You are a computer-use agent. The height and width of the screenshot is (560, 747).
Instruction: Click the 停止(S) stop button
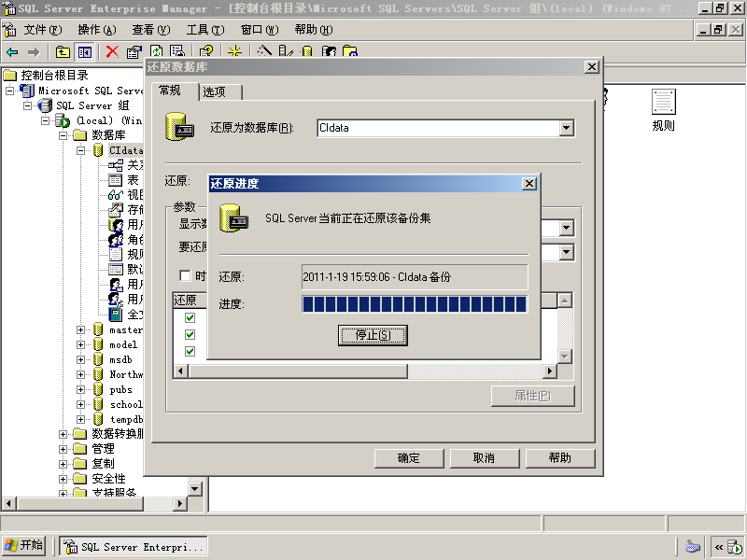pos(373,335)
